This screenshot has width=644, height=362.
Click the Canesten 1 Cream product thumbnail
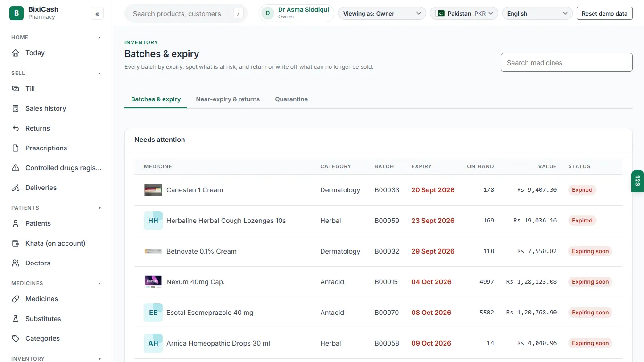(153, 190)
